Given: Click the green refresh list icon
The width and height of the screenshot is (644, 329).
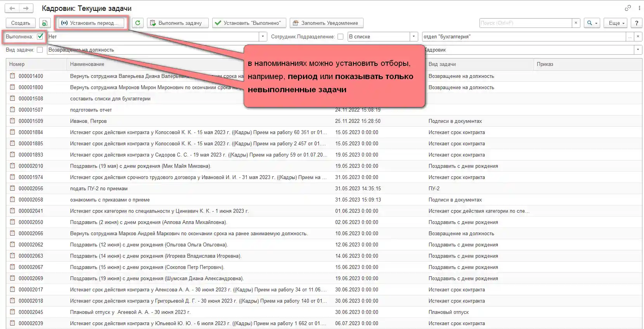Looking at the screenshot, I should (138, 23).
